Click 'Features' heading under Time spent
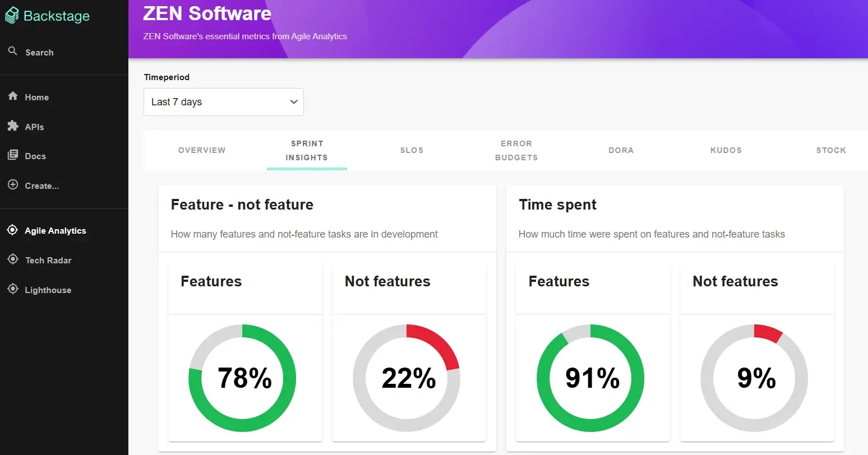The height and width of the screenshot is (455, 868). (559, 281)
